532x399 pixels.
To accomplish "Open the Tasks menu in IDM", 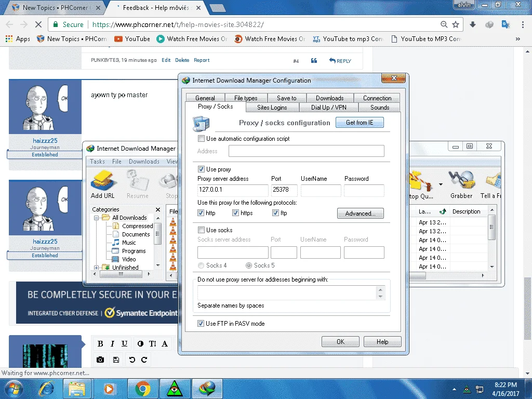I will pos(97,162).
